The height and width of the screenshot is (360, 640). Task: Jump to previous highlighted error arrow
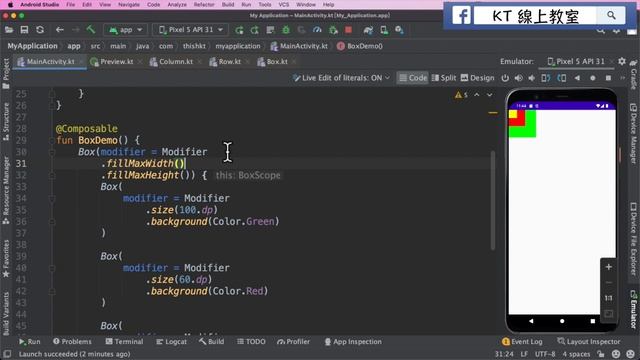(477, 95)
